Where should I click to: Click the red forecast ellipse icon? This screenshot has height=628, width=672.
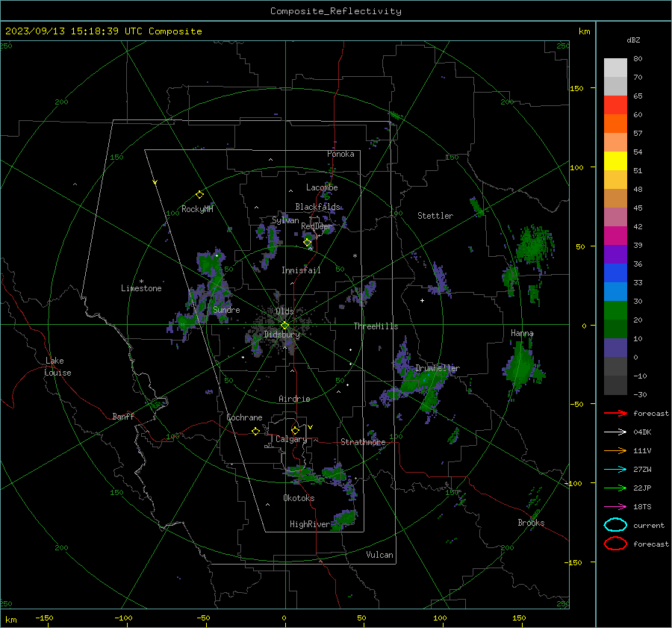(x=615, y=544)
